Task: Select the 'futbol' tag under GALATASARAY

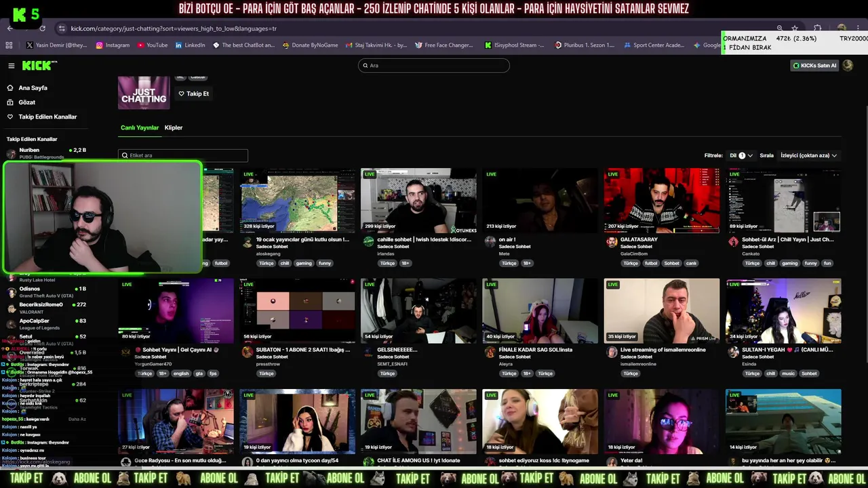Action: click(x=651, y=263)
